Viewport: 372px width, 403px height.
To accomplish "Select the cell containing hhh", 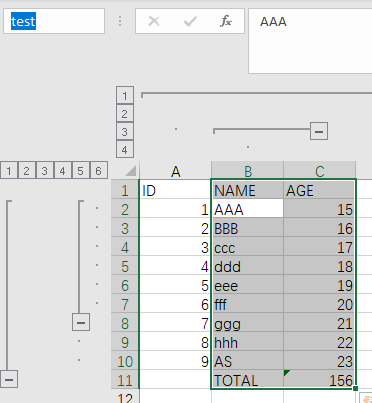I will coord(248,342).
